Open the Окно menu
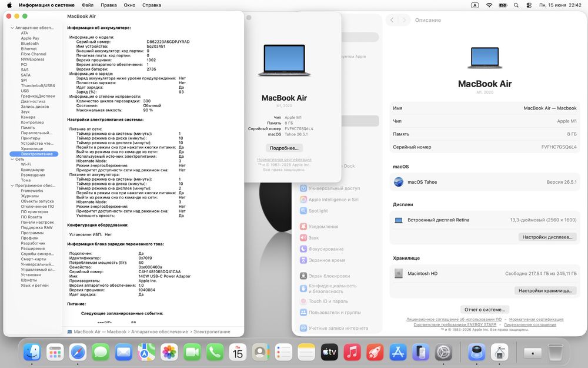 coord(129,5)
